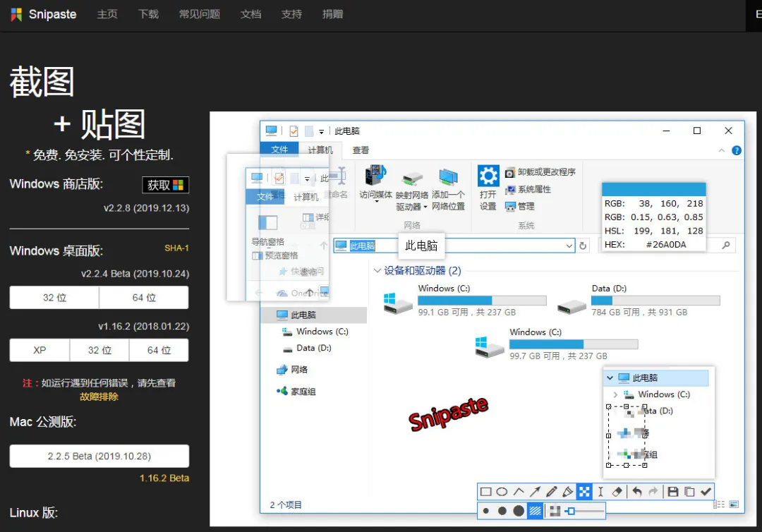The image size is (762, 532).
Task: Open the 文档 nav item
Action: pos(250,14)
